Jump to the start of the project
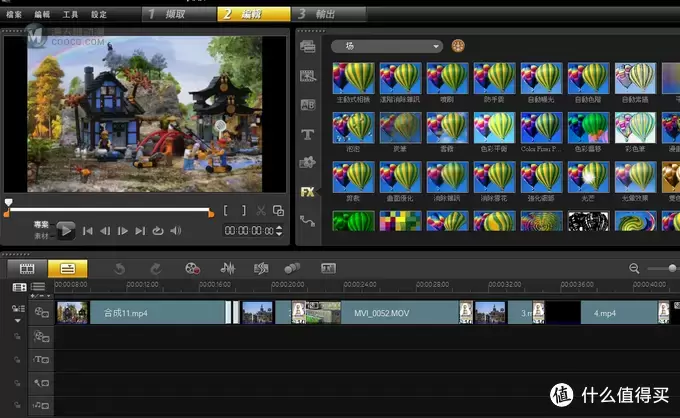This screenshot has width=680, height=418. [87, 231]
